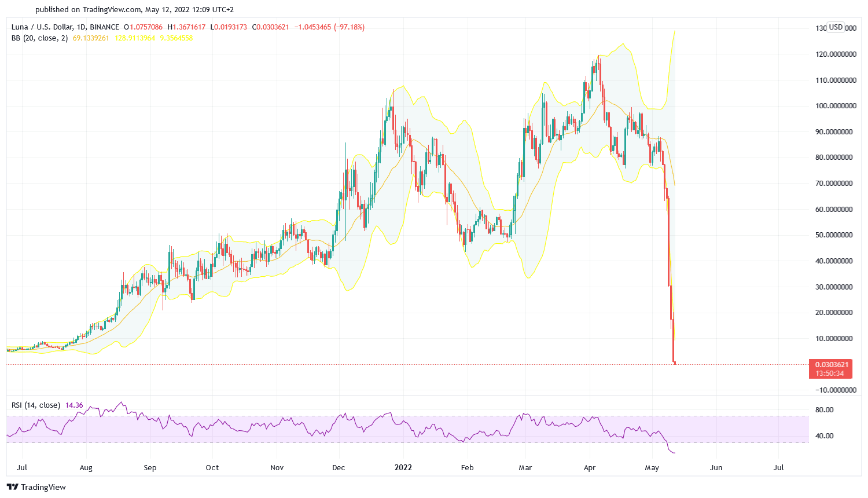Image resolution: width=868 pixels, height=498 pixels.
Task: Click the Oct label on time axis
Action: click(212, 468)
